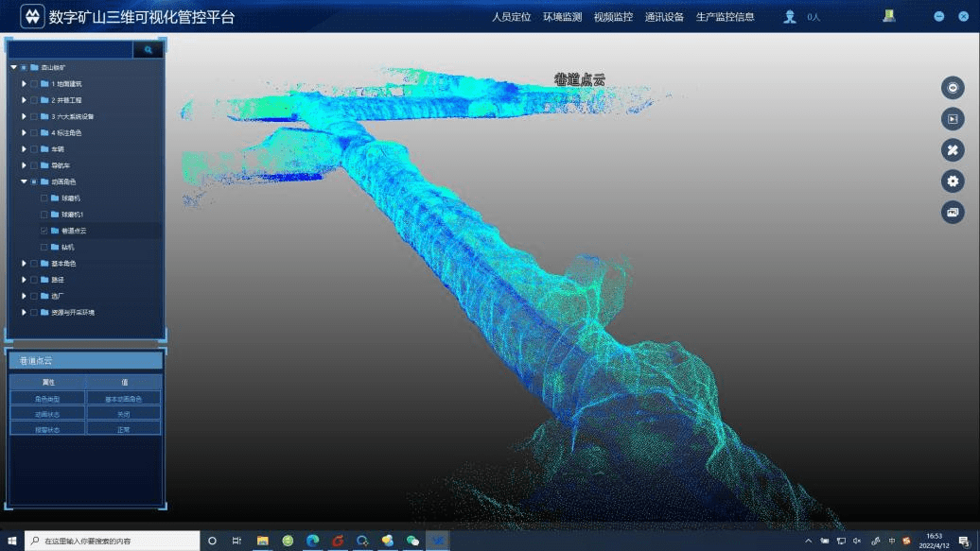Enable the 钻机 checkbox

44,247
